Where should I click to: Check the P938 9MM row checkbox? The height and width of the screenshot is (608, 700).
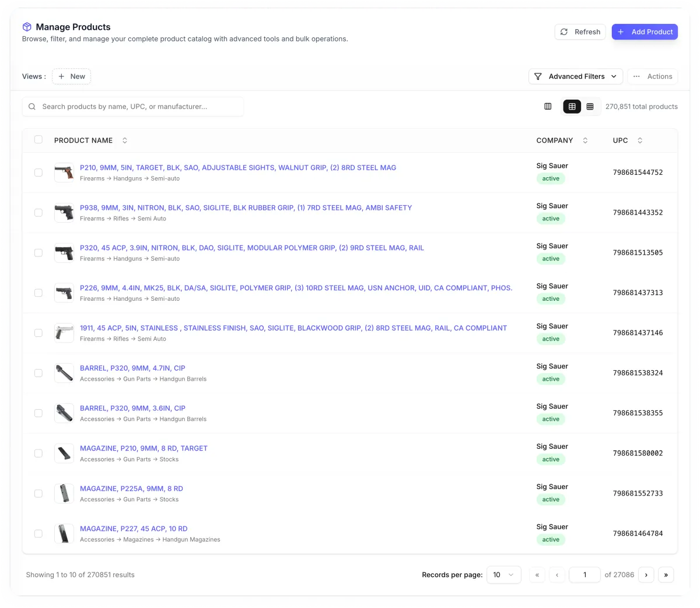pos(38,213)
